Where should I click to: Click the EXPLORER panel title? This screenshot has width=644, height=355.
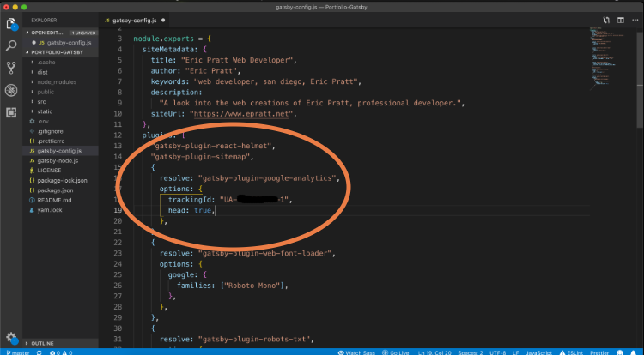tap(44, 20)
